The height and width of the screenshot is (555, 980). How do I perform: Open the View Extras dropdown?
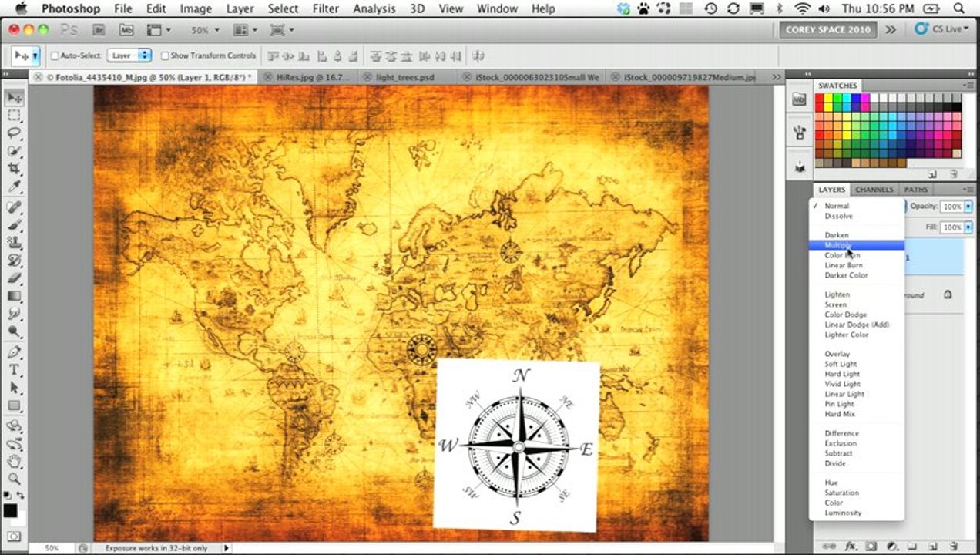(159, 30)
